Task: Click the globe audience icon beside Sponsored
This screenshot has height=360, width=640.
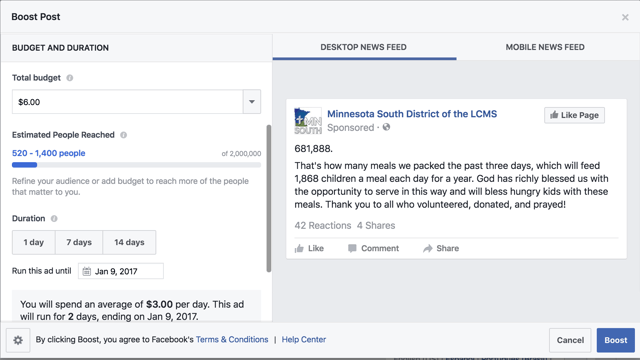Action: point(386,127)
